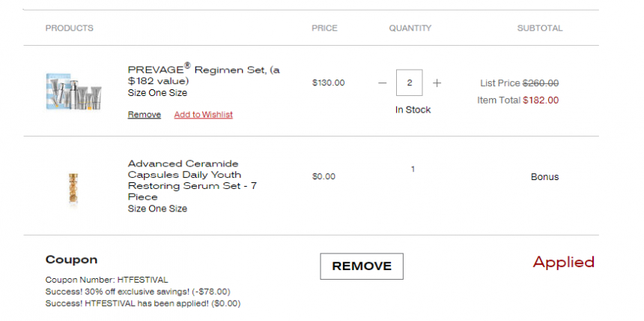
Task: Click the PRODUCTS column header
Action: point(70,28)
